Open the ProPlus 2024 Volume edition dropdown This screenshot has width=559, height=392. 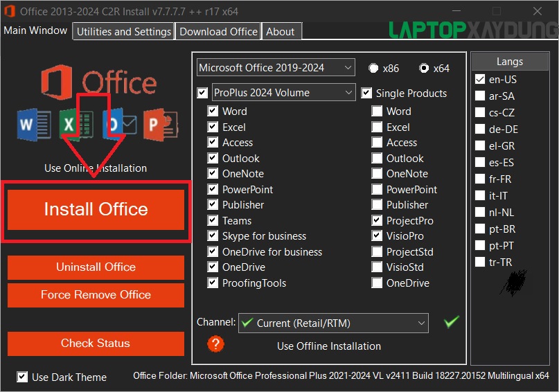[284, 92]
